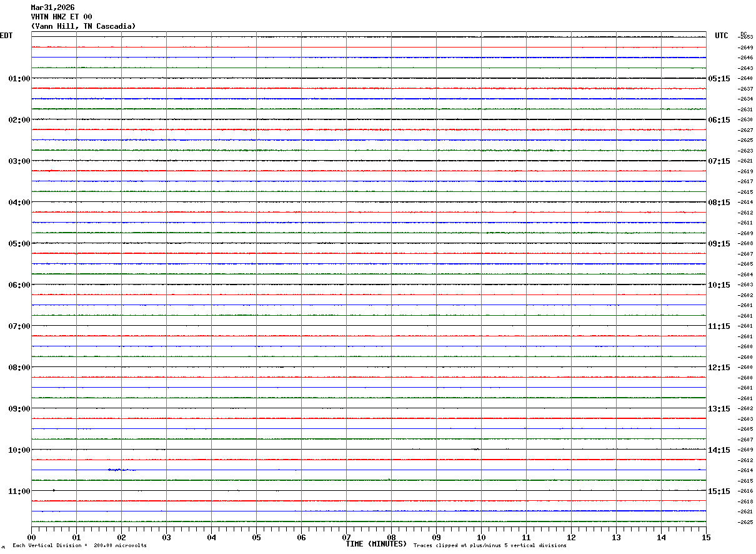Click the 11:15 UTC time label
Image resolution: width=756 pixels, height=554 pixels.
click(719, 326)
